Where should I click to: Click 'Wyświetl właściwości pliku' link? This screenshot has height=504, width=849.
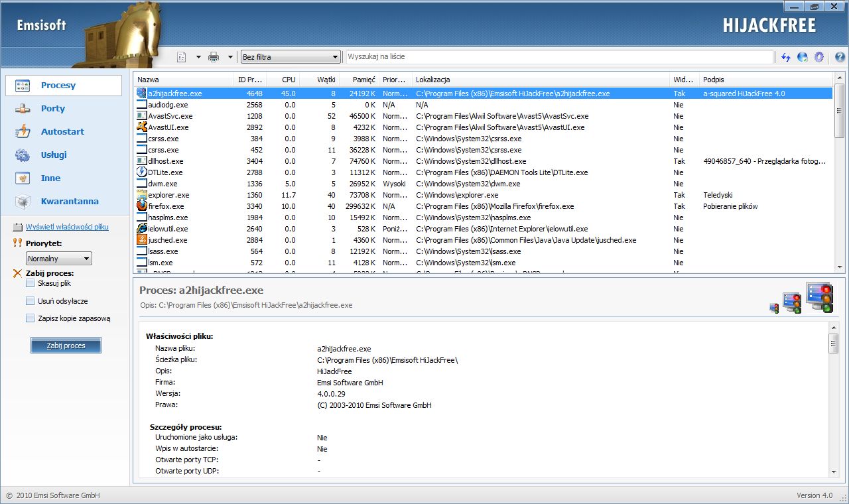(x=67, y=227)
